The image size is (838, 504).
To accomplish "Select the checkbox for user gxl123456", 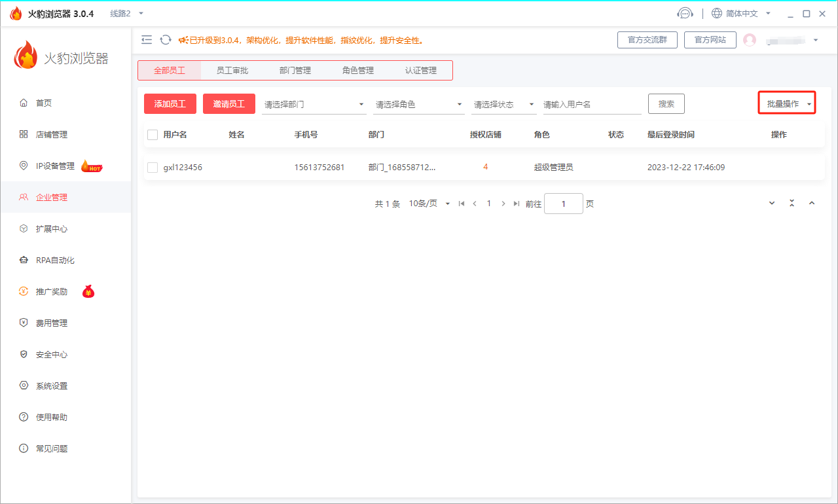I will (151, 167).
